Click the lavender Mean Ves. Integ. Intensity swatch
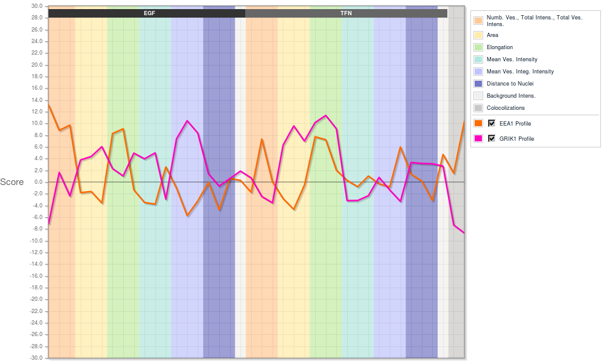The width and height of the screenshot is (607, 364). 478,72
